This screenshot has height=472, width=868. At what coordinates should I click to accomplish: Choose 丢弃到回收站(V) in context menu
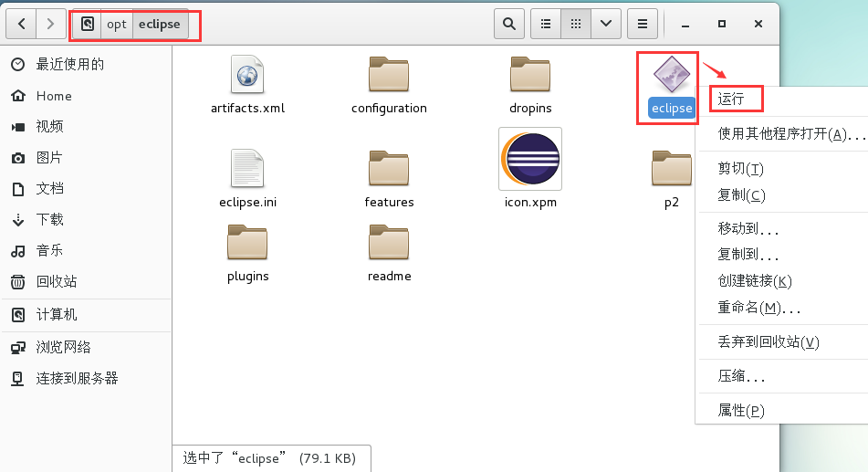(x=781, y=341)
